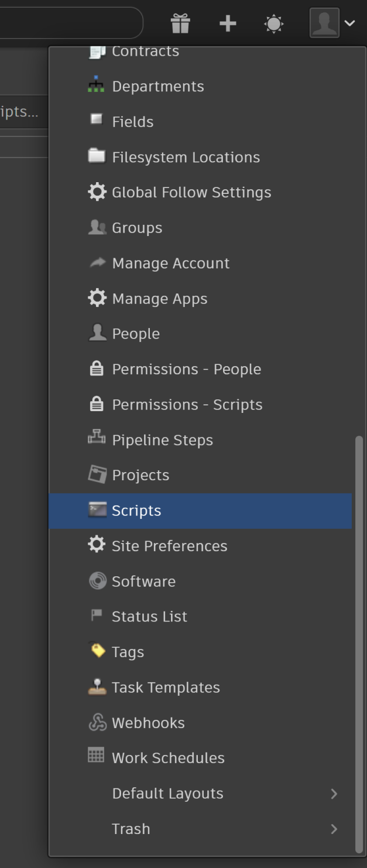
Task: Select Site Preferences from the menu
Action: 169,546
